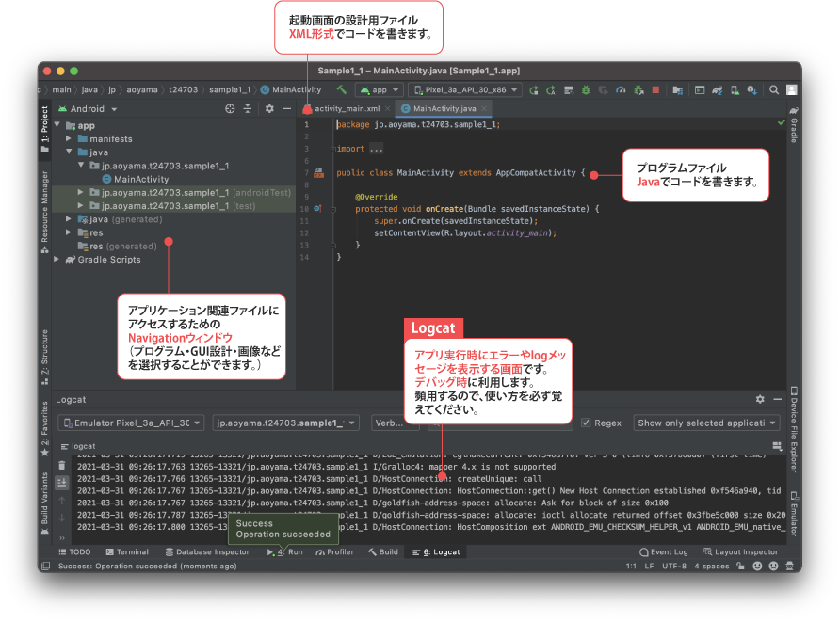
Task: Expand the Gradle Scripts node
Action: [x=57, y=259]
